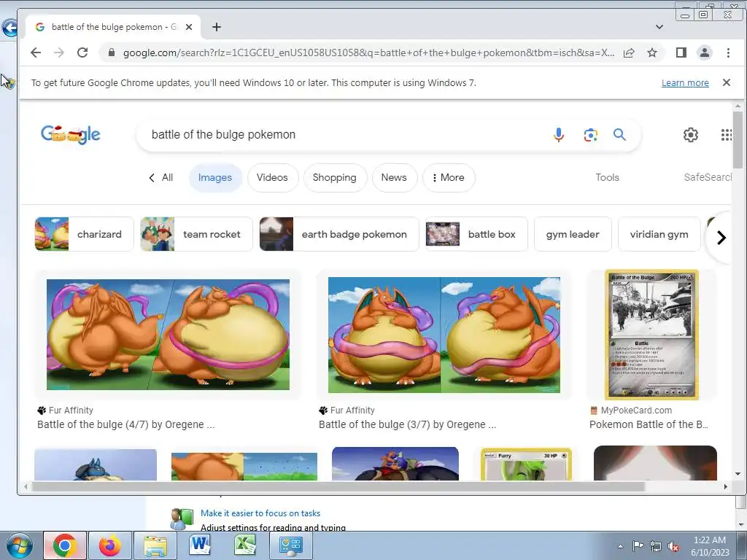Open the SafeSearch setting

(708, 178)
